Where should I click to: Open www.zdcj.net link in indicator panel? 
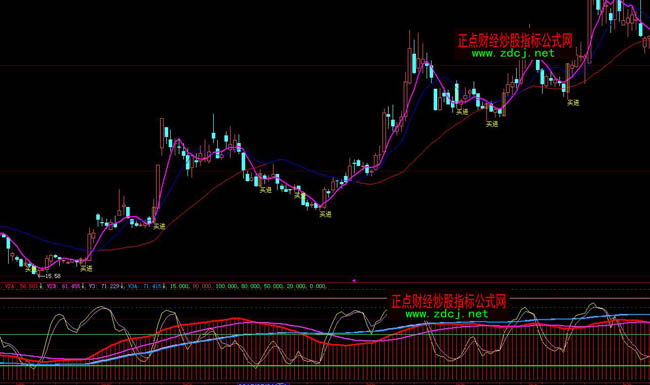[x=447, y=314]
